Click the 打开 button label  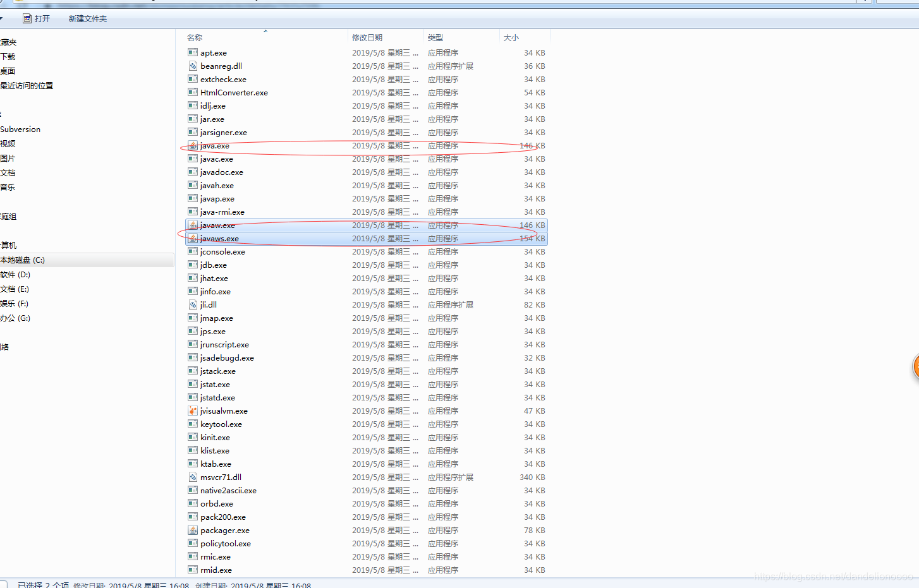pos(42,19)
